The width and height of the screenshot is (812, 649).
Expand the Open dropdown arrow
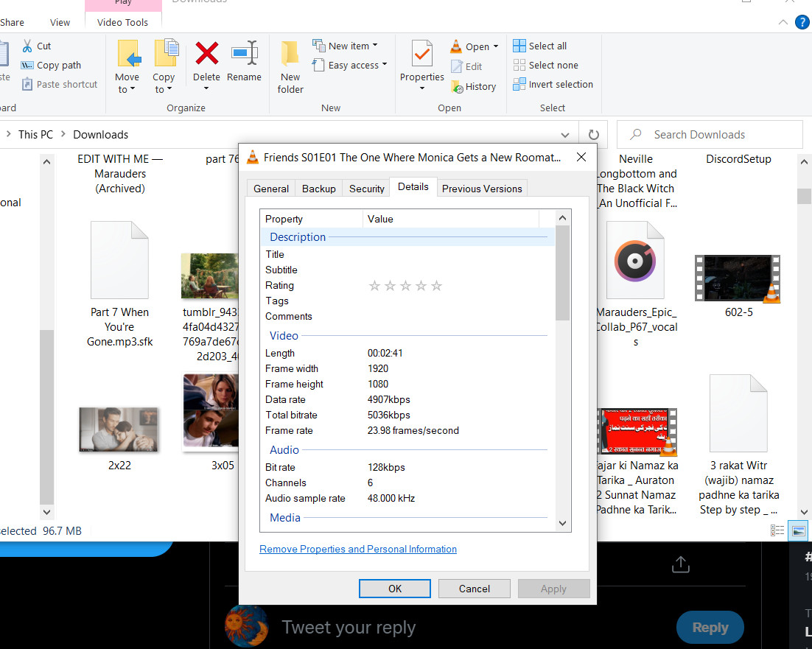pyautogui.click(x=496, y=46)
